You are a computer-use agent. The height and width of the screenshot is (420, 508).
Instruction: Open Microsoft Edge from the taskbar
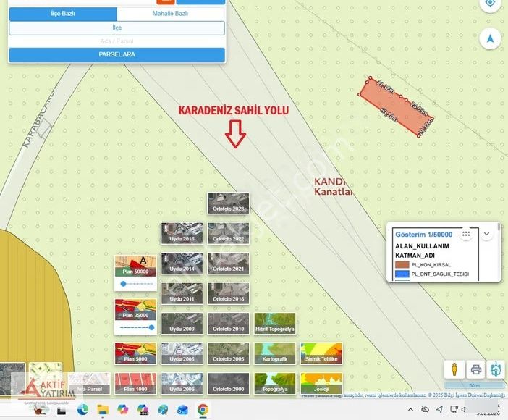[83, 410]
